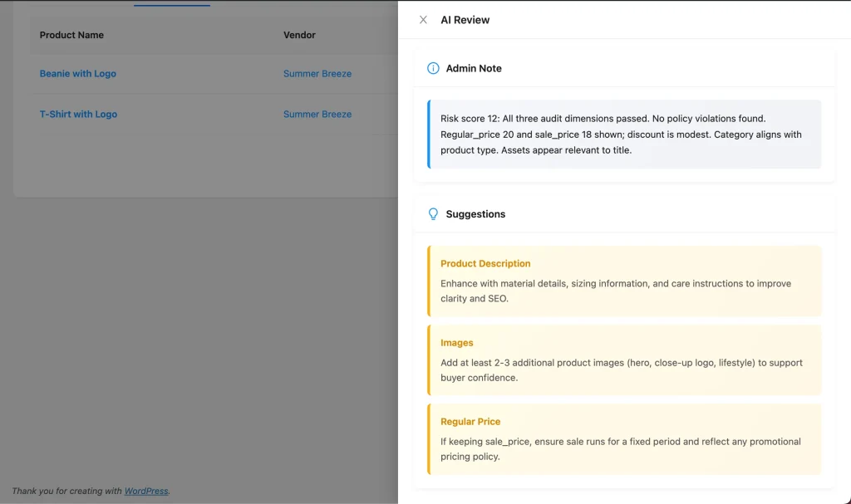The width and height of the screenshot is (851, 504).
Task: Click the AI Review panel title
Action: click(465, 19)
